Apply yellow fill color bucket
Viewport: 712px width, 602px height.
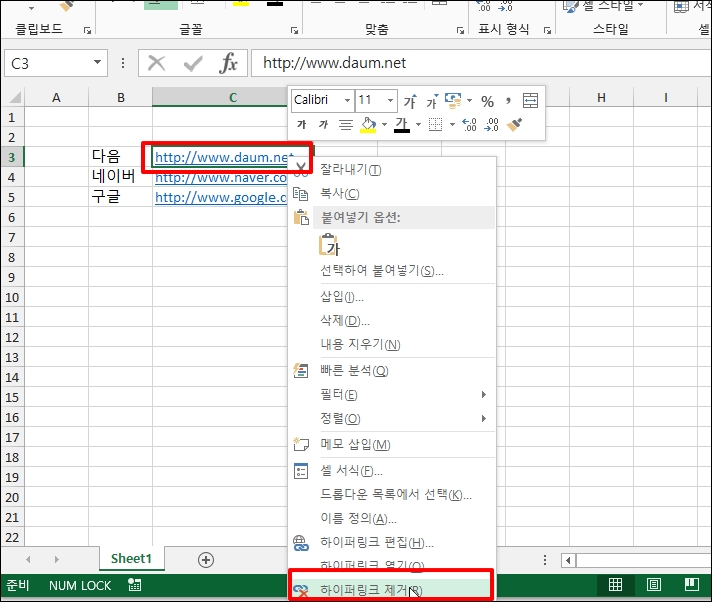pos(368,125)
